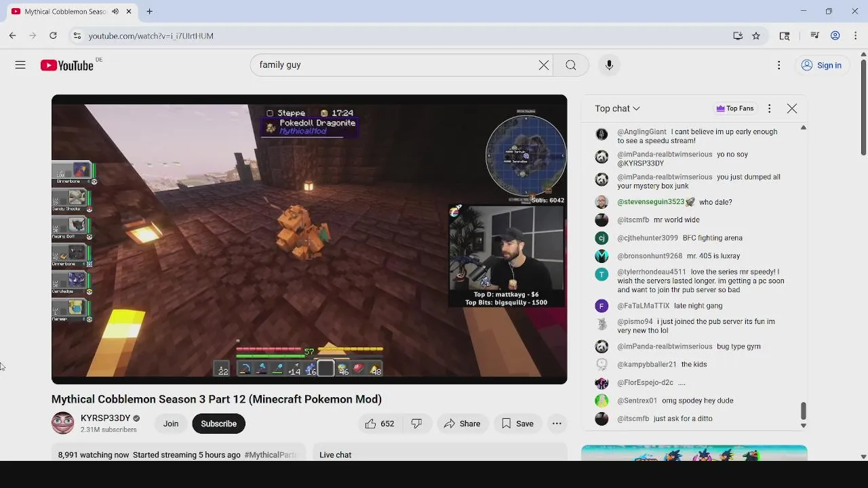
Task: Go back in browser history
Action: coord(12,36)
